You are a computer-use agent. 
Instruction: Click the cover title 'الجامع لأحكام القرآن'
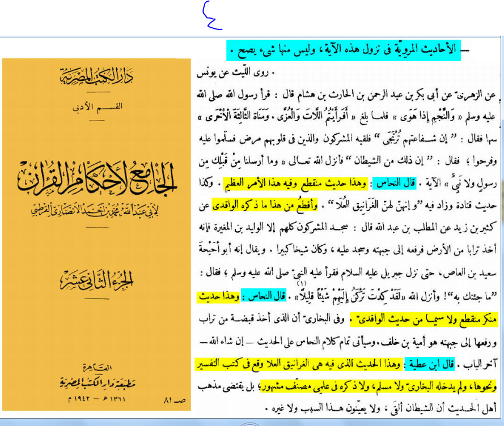tap(97, 178)
